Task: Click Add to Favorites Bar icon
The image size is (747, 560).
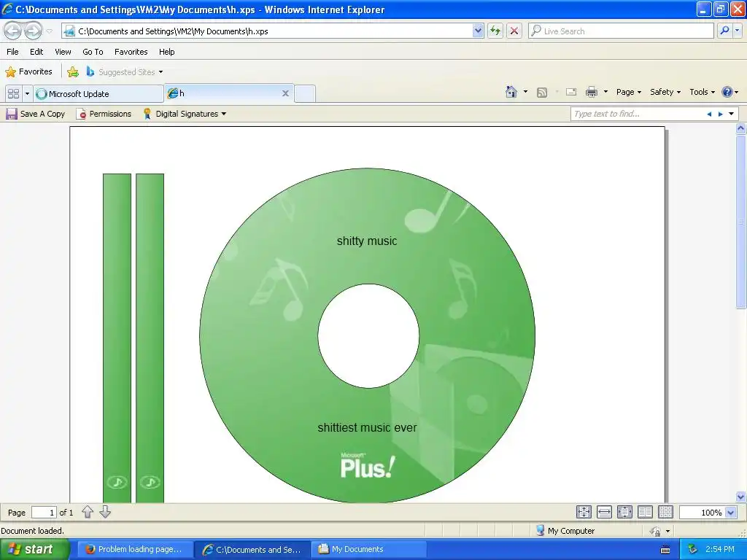Action: click(x=73, y=72)
